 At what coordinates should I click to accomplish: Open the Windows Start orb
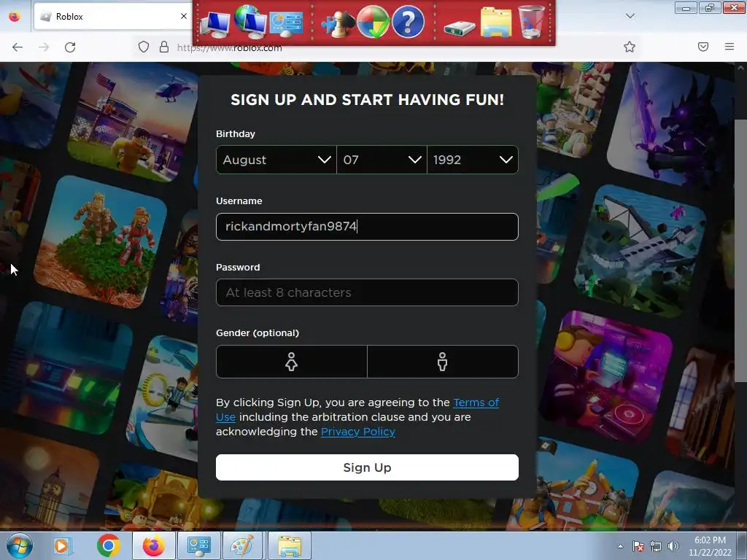[20, 545]
